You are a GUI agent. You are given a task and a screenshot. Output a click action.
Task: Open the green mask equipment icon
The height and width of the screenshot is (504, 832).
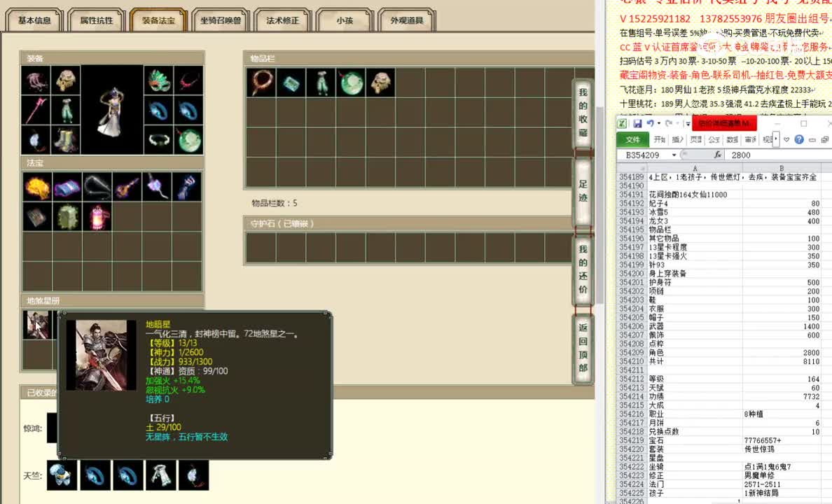click(x=158, y=81)
